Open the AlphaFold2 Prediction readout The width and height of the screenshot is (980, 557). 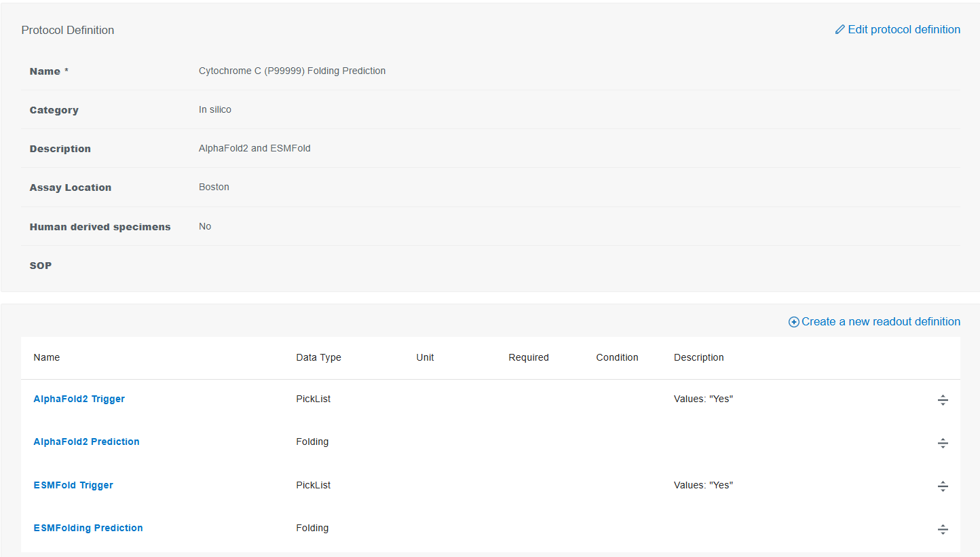(86, 442)
